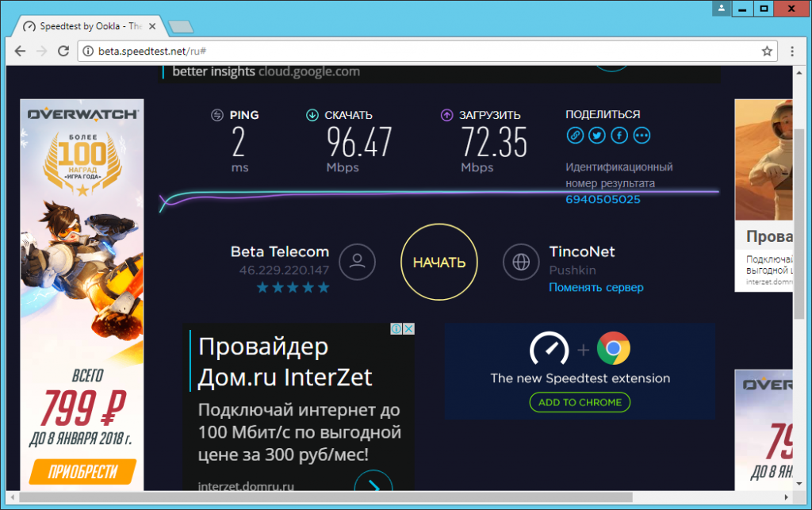This screenshot has height=510, width=812.
Task: Bookmark this page with the star icon
Action: (767, 51)
